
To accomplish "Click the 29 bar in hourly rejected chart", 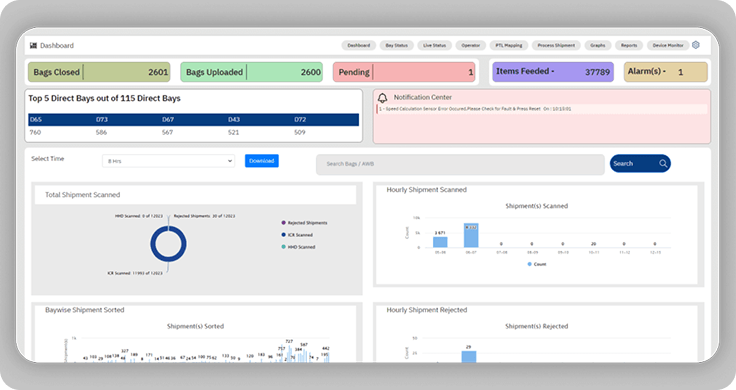I will pos(468,356).
